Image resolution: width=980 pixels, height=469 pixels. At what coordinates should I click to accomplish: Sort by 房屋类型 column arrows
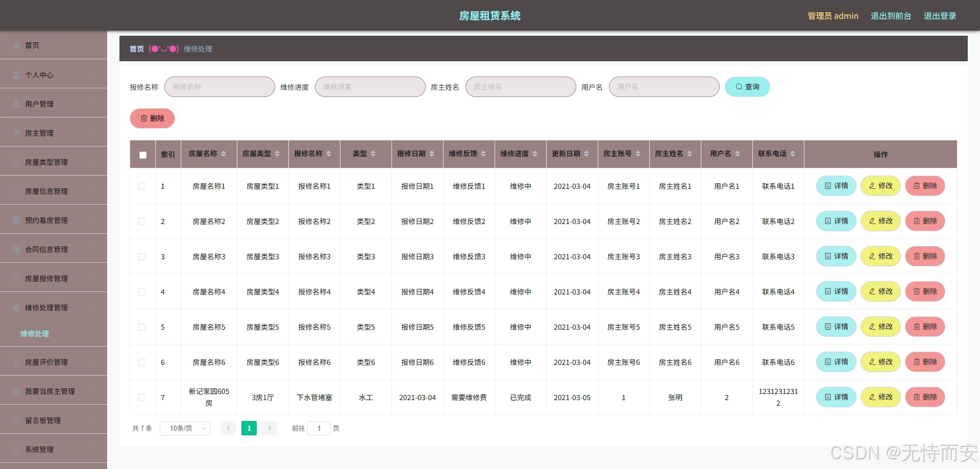coord(277,154)
